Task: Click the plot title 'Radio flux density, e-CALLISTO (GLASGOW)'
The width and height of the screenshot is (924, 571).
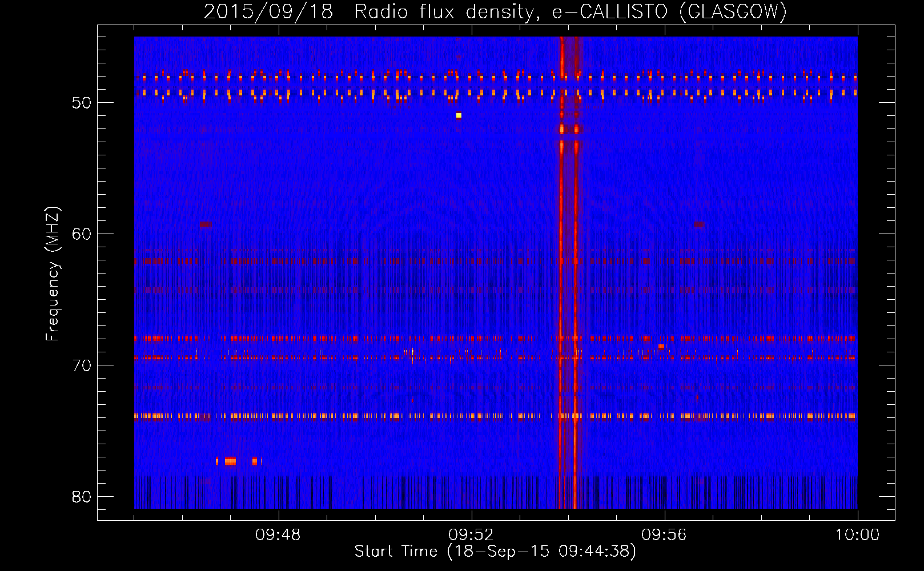Action: tap(571, 11)
